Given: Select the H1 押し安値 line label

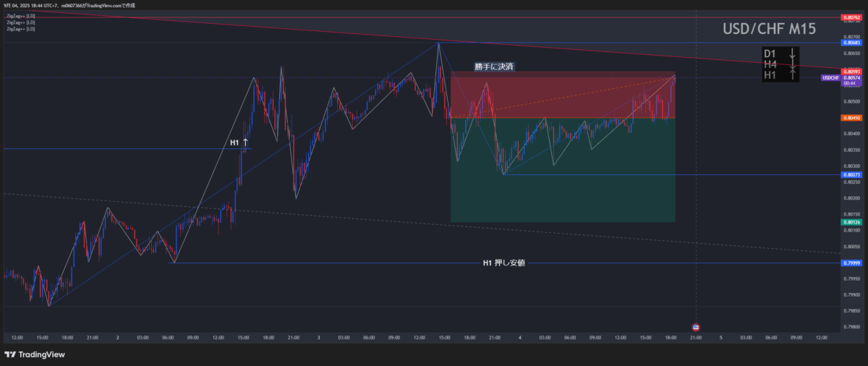Looking at the screenshot, I should (x=503, y=263).
